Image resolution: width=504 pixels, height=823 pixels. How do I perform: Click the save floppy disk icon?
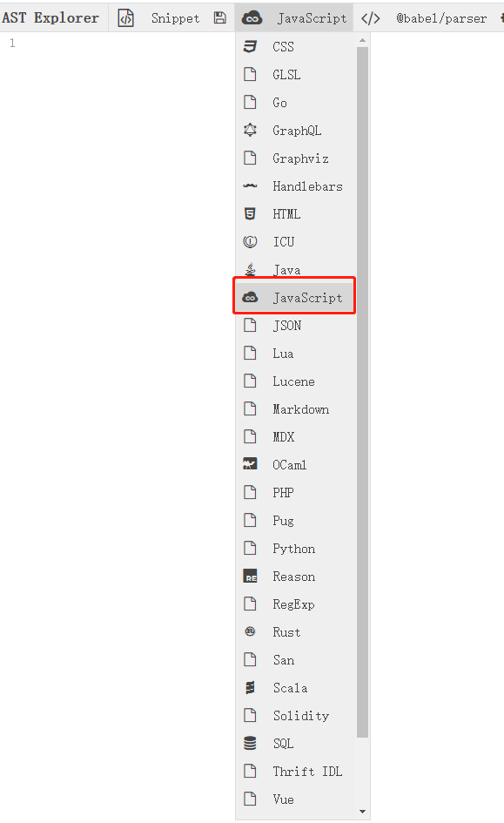point(220,17)
